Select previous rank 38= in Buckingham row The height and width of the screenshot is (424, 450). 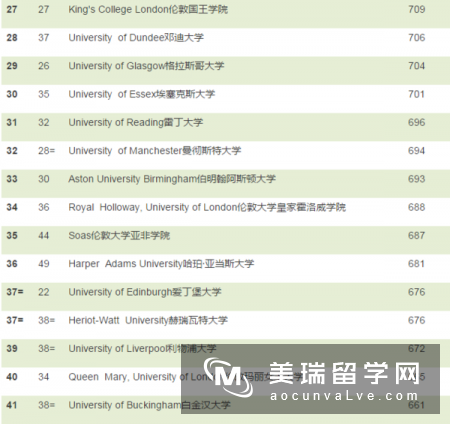coord(46,405)
